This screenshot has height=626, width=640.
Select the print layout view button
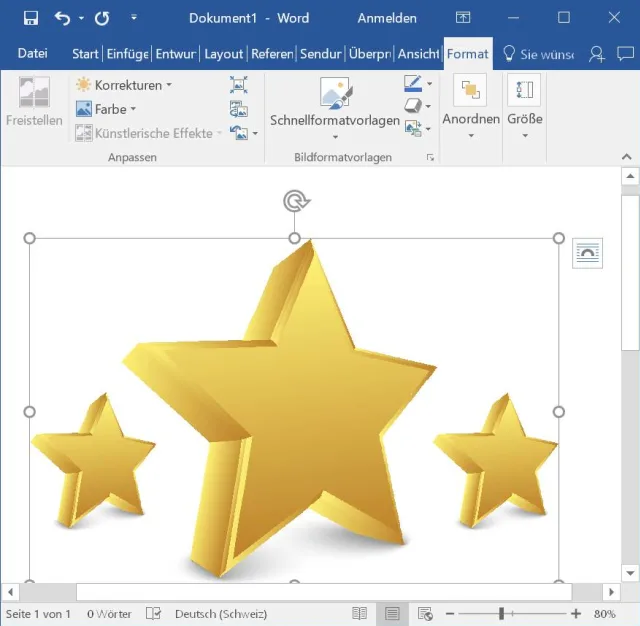click(x=392, y=613)
